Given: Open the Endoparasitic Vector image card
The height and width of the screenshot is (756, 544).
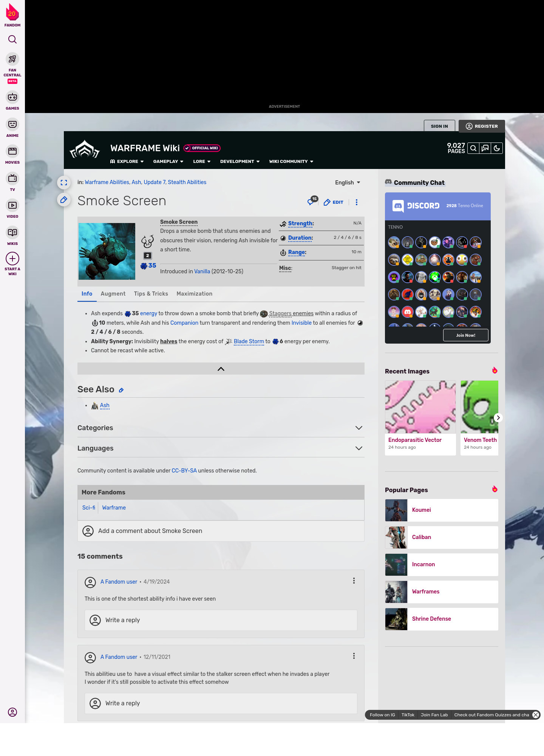Looking at the screenshot, I should click(420, 418).
